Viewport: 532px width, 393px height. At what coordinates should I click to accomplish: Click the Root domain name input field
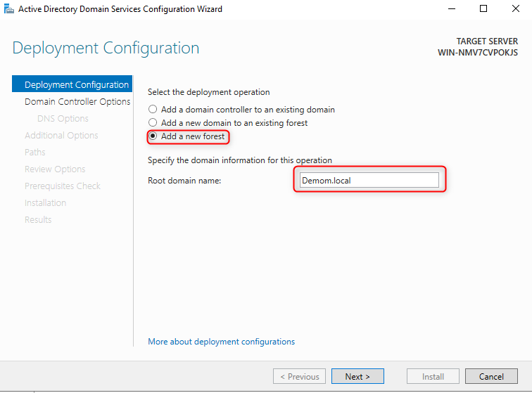pyautogui.click(x=369, y=180)
